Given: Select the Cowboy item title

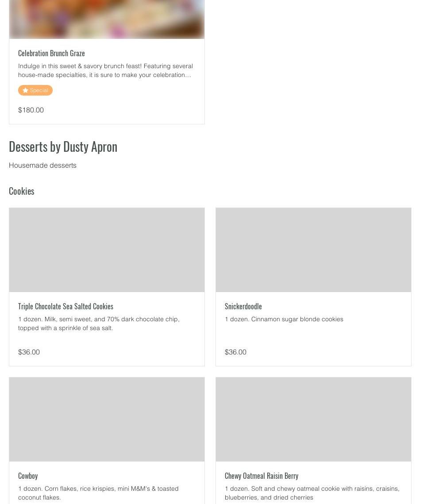Looking at the screenshot, I should tap(28, 476).
